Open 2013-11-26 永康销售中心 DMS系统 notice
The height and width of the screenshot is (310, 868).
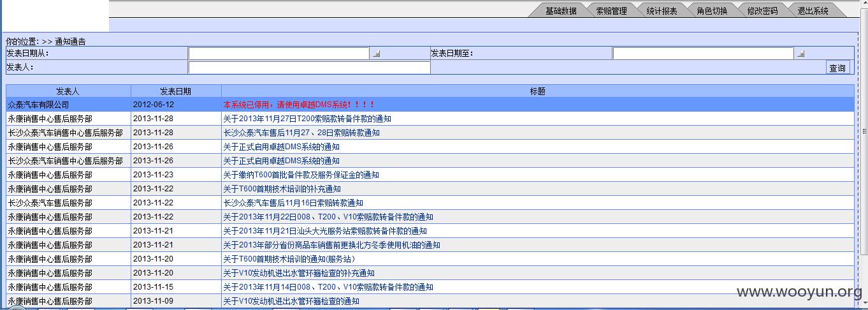pos(282,147)
